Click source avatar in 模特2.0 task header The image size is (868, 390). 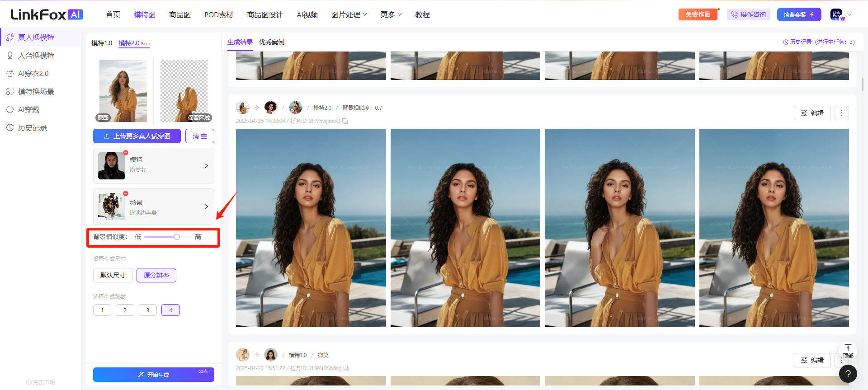[x=243, y=108]
